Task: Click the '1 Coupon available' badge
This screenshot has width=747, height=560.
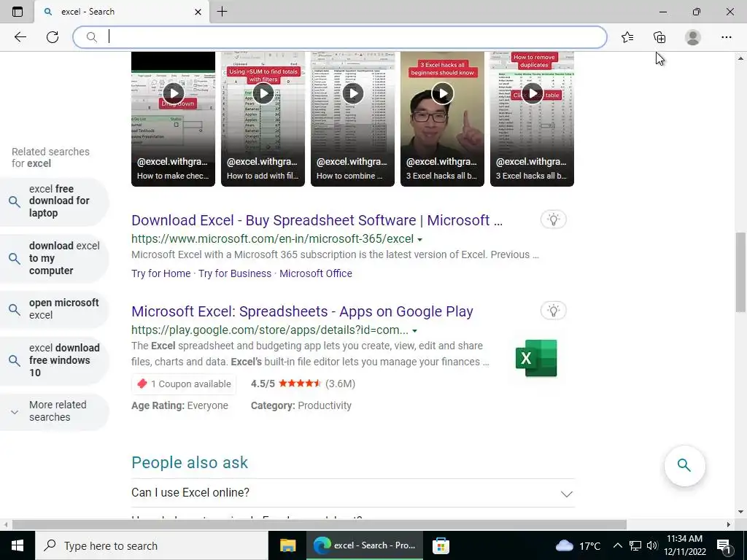Action: click(x=184, y=384)
